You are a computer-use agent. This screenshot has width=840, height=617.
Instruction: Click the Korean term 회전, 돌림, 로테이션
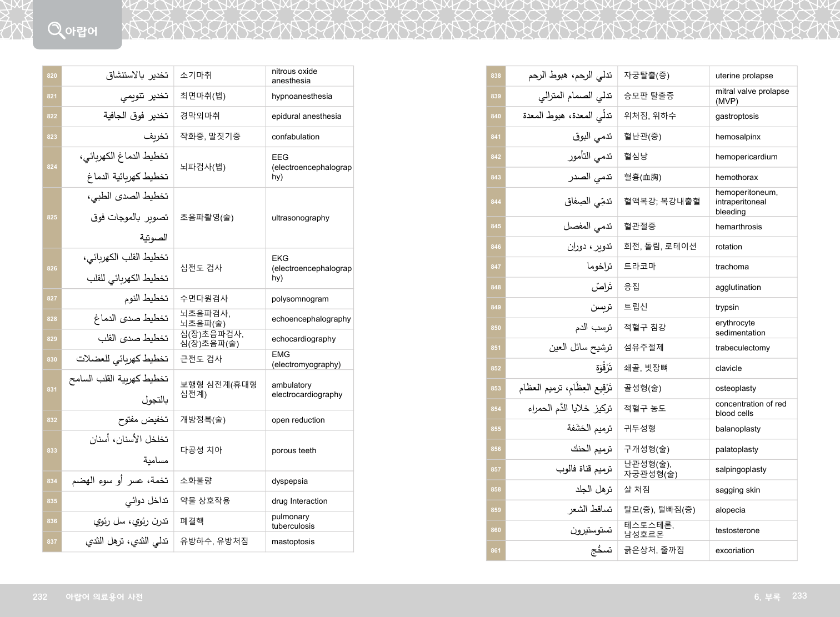coord(659,246)
